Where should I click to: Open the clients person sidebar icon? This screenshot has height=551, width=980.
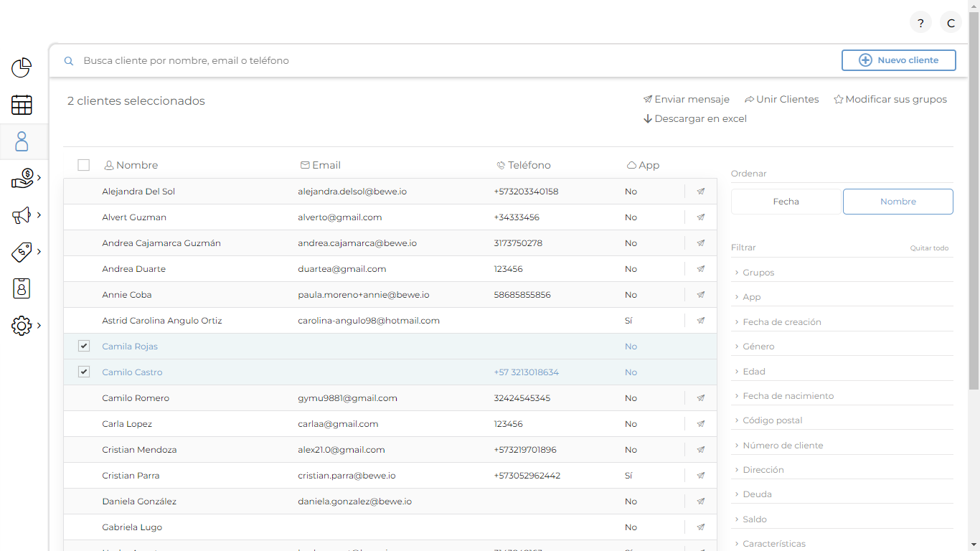(x=22, y=141)
